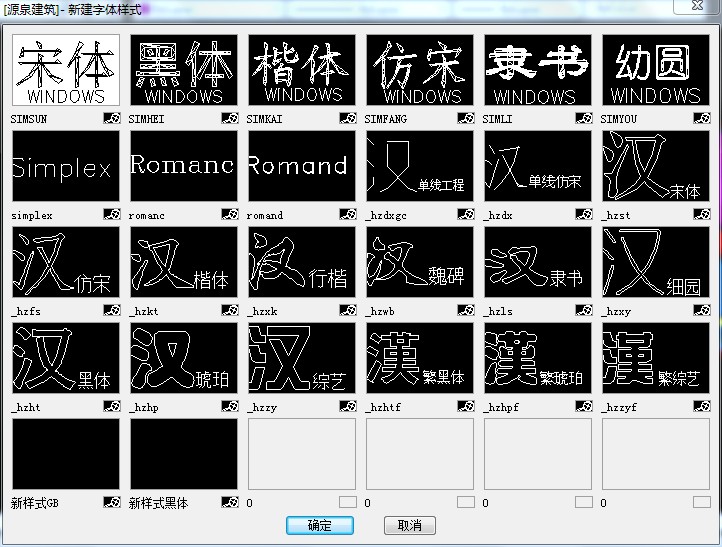Select the Simplex font thumbnail

click(66, 166)
